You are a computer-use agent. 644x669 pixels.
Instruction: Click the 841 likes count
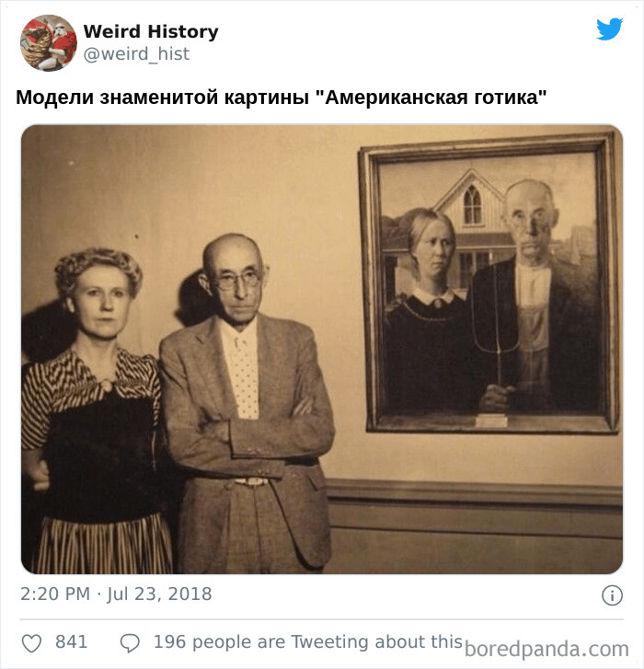tap(71, 641)
